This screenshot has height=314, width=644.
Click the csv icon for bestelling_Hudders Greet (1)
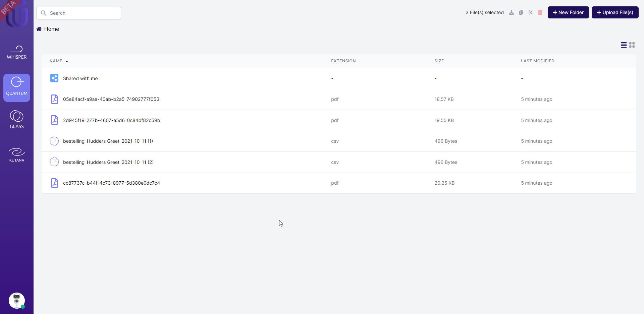54,141
